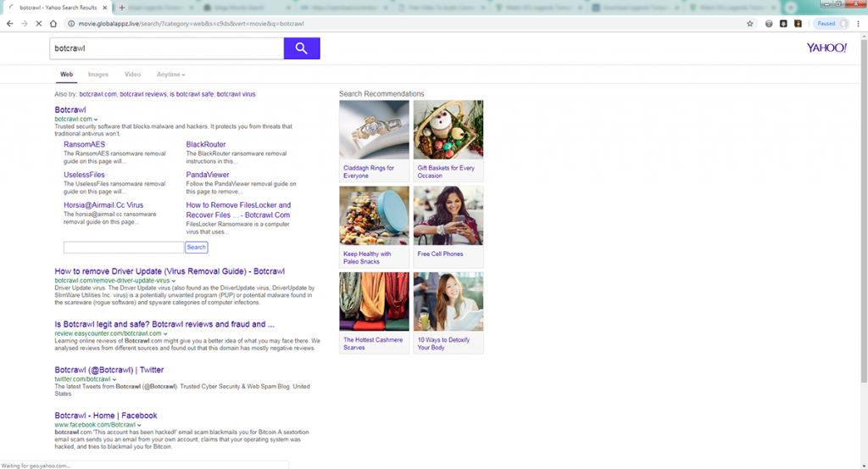Image resolution: width=868 pixels, height=469 pixels.
Task: Click 'Keep Healthy with Paleo Snacks' caption
Action: point(367,258)
